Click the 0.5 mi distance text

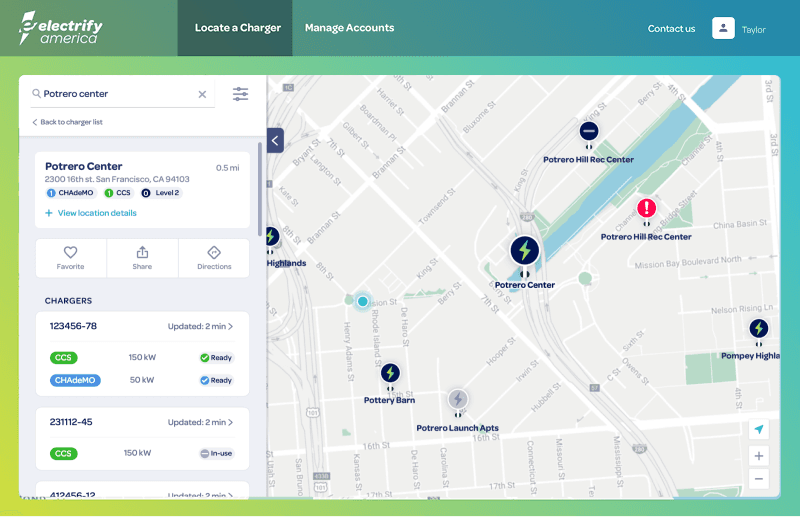(227, 168)
